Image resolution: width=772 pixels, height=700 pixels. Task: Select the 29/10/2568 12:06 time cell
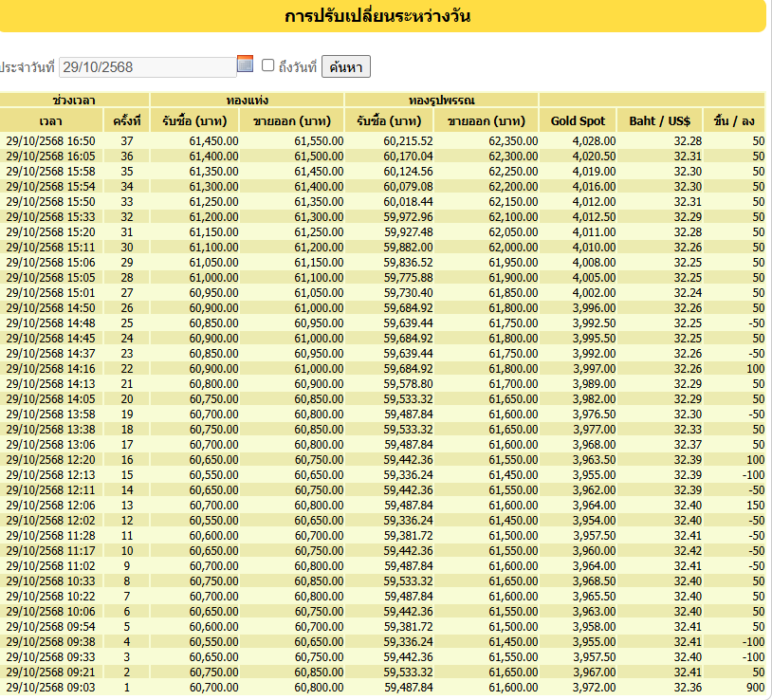click(x=50, y=505)
